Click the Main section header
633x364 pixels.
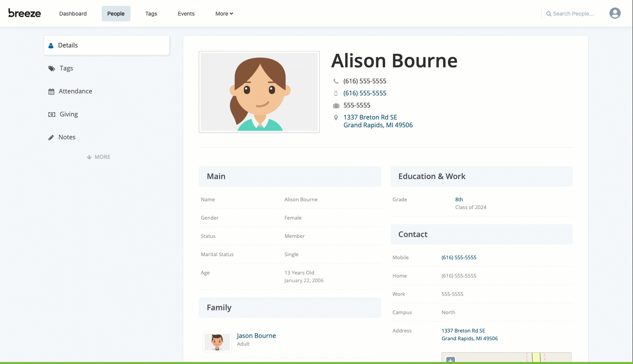290,176
